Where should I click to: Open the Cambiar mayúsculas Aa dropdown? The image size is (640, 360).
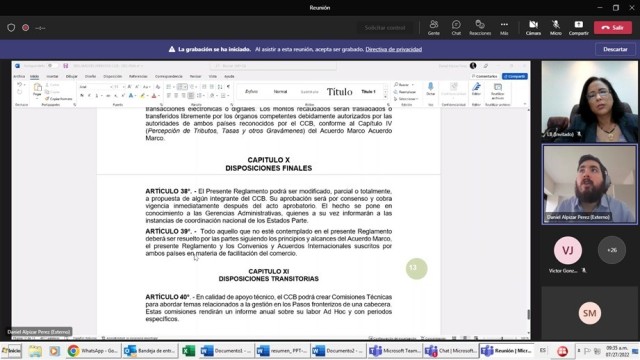coord(147,87)
